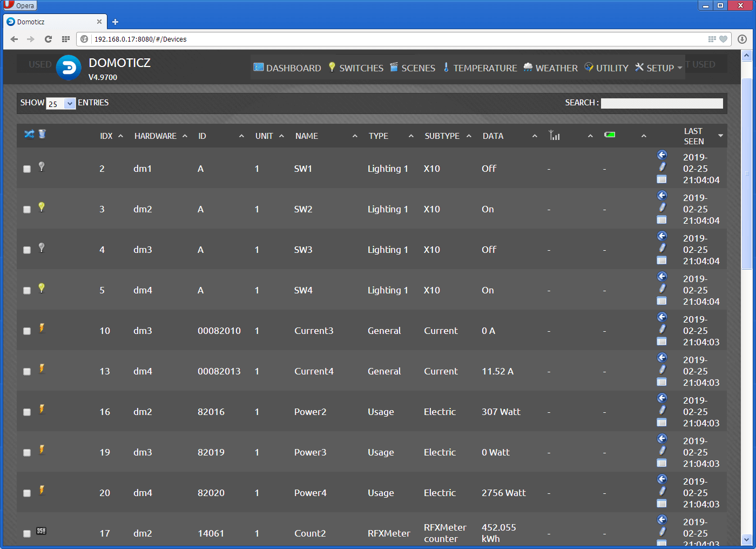
Task: Click the pencil rename icon for Power3
Action: coord(662,451)
